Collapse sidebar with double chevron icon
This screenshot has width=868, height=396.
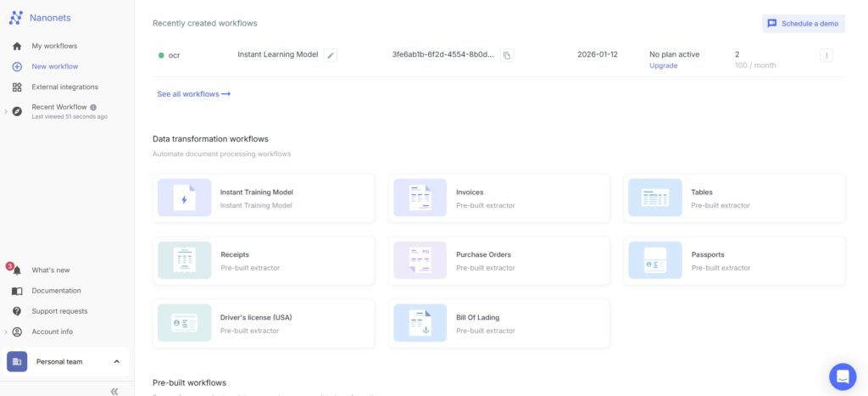pos(114,391)
